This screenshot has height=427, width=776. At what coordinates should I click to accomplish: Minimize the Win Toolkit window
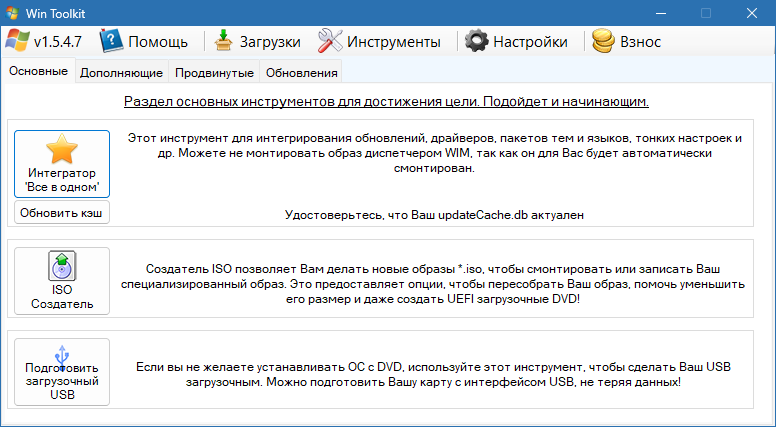660,13
